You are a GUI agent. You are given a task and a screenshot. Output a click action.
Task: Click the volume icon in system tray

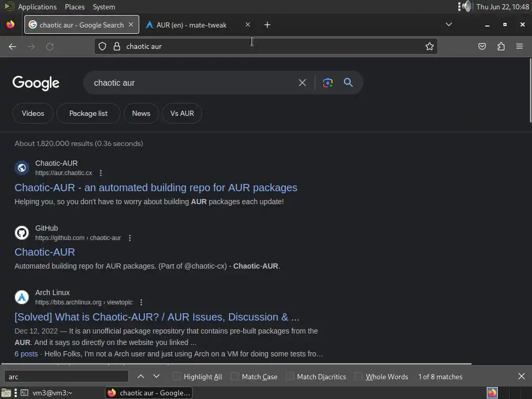(467, 6)
